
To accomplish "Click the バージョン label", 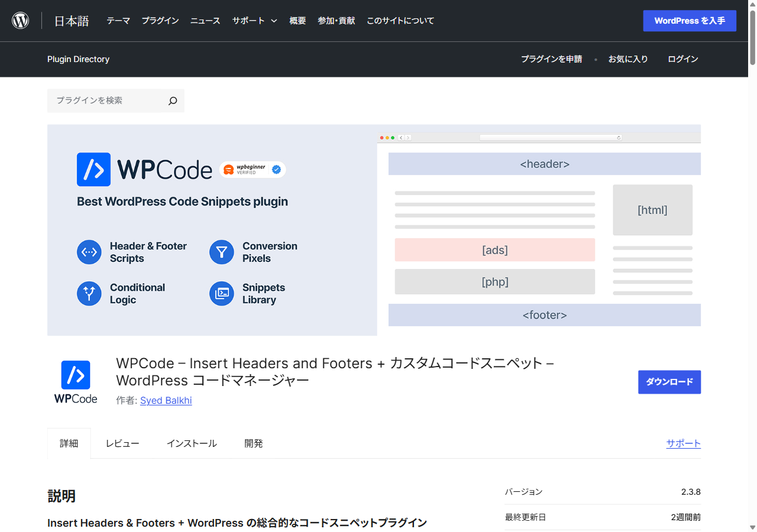I will (523, 492).
